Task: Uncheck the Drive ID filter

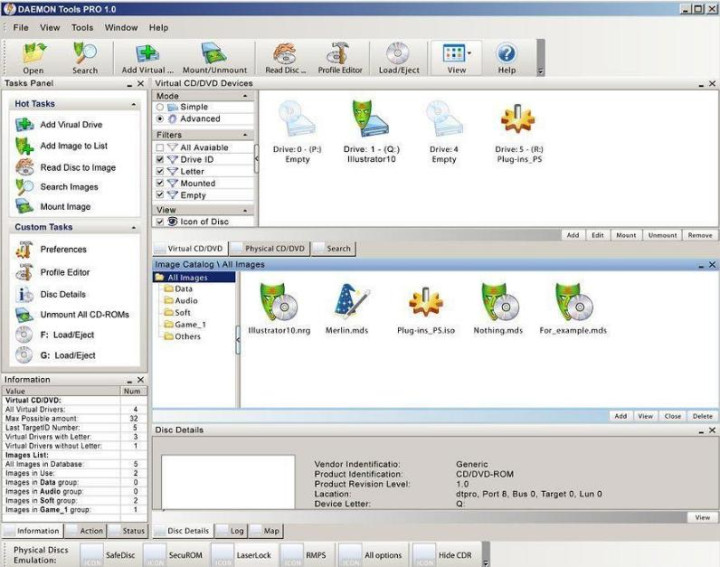Action: (160, 159)
